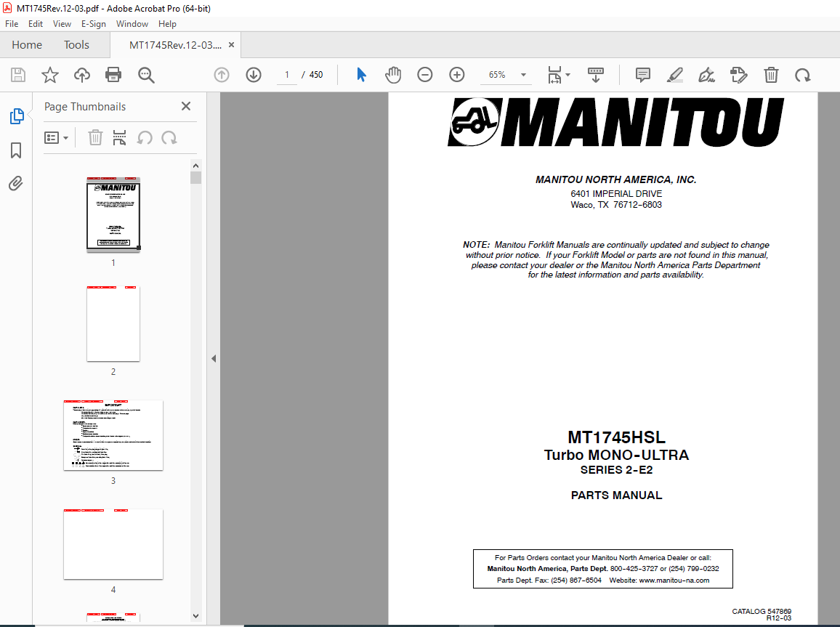
Task: Select the Highlight text tool
Action: [x=675, y=75]
